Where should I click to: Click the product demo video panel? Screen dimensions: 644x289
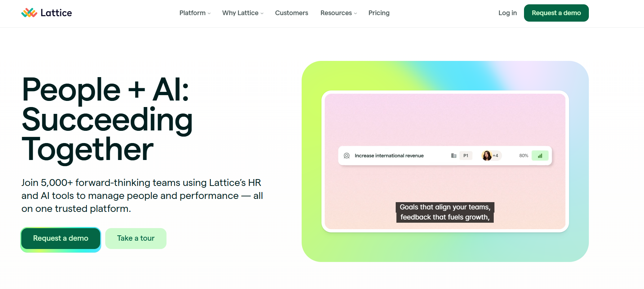point(445,161)
